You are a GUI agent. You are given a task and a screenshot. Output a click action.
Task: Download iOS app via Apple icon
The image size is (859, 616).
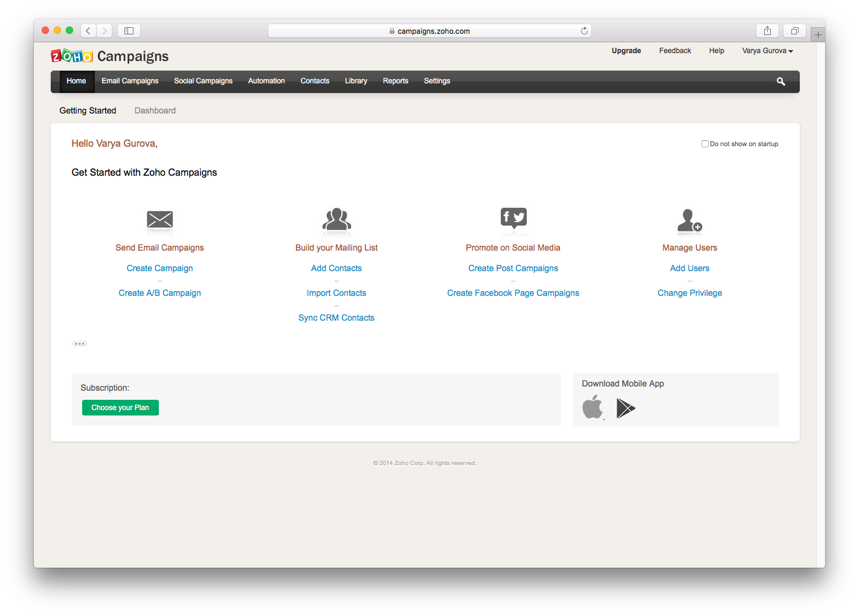click(593, 407)
